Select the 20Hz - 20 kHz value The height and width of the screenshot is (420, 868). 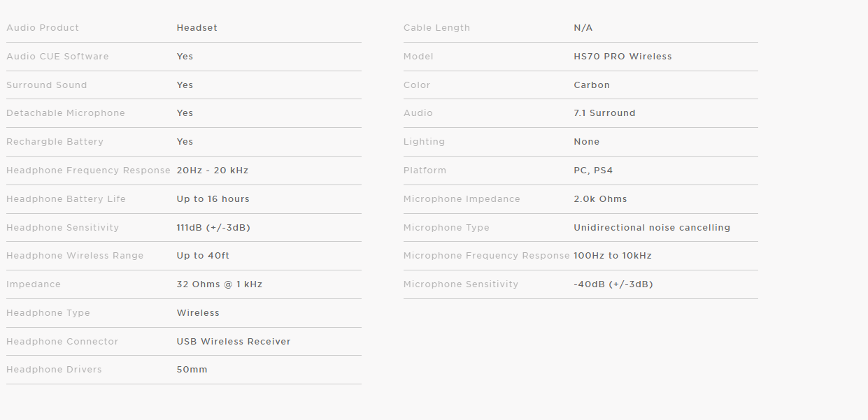click(x=212, y=171)
